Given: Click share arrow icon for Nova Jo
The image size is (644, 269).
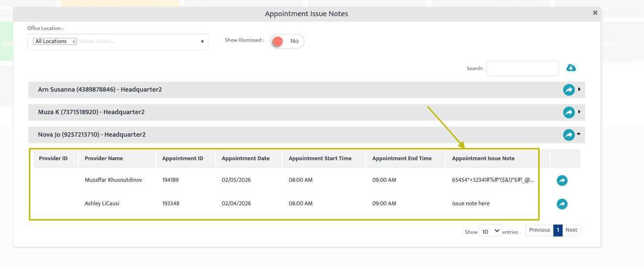Looking at the screenshot, I should tap(569, 135).
